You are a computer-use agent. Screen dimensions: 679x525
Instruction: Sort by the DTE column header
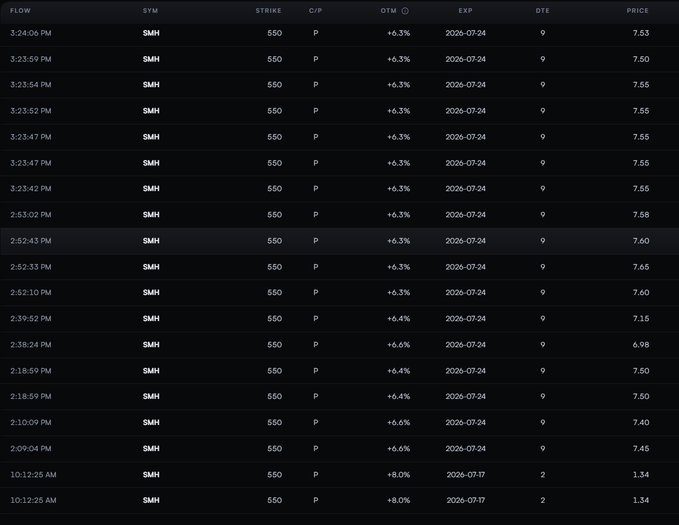tap(543, 10)
